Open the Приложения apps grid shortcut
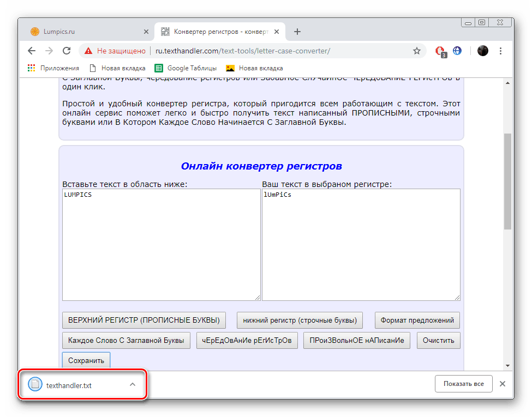This screenshot has height=417, width=532. click(x=53, y=68)
